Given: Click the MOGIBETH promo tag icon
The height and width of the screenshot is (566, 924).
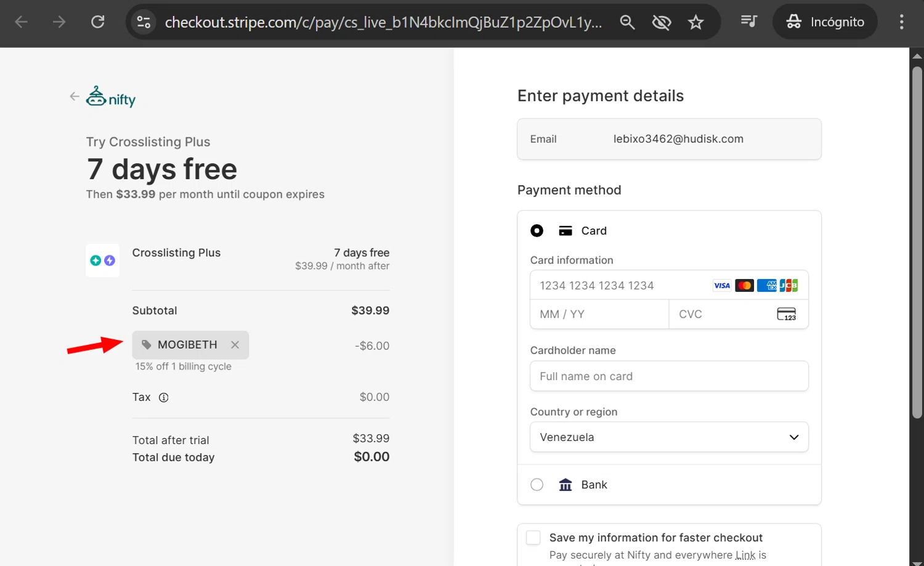Looking at the screenshot, I should pyautogui.click(x=147, y=345).
